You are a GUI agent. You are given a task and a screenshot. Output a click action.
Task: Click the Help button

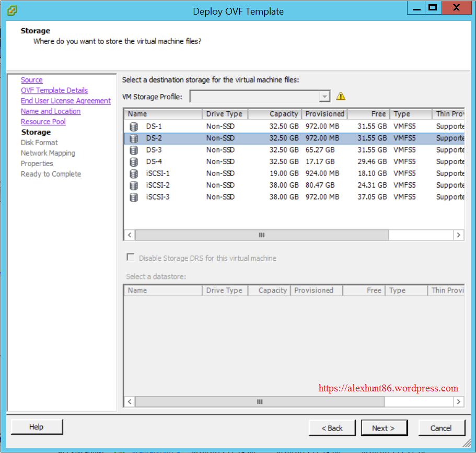coord(37,427)
